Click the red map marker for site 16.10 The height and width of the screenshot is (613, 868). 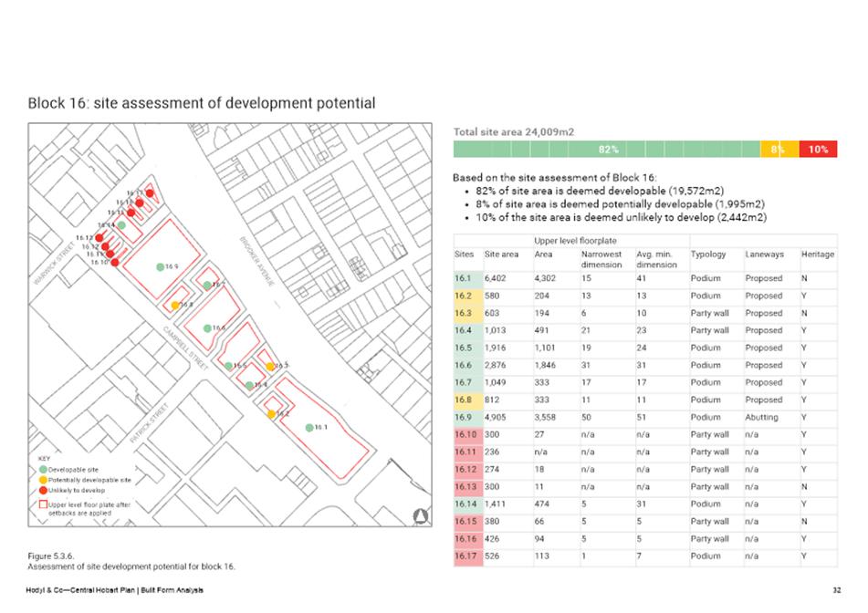(115, 262)
